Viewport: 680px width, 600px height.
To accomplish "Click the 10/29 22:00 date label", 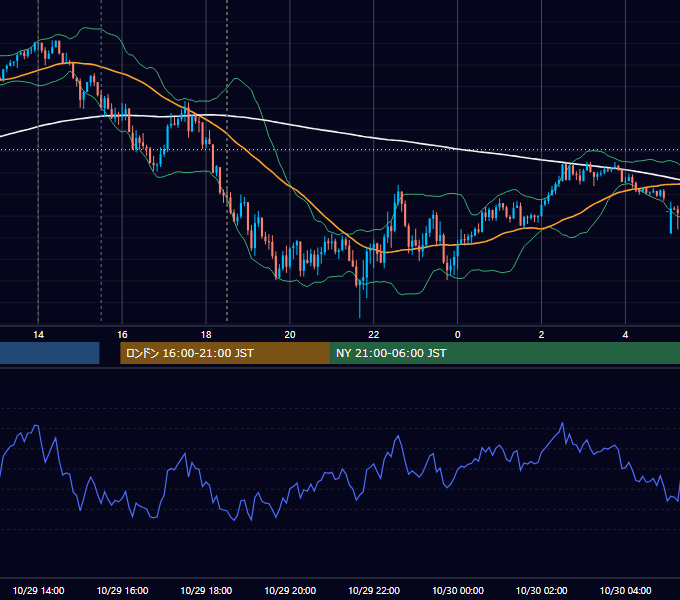I will pyautogui.click(x=374, y=590).
